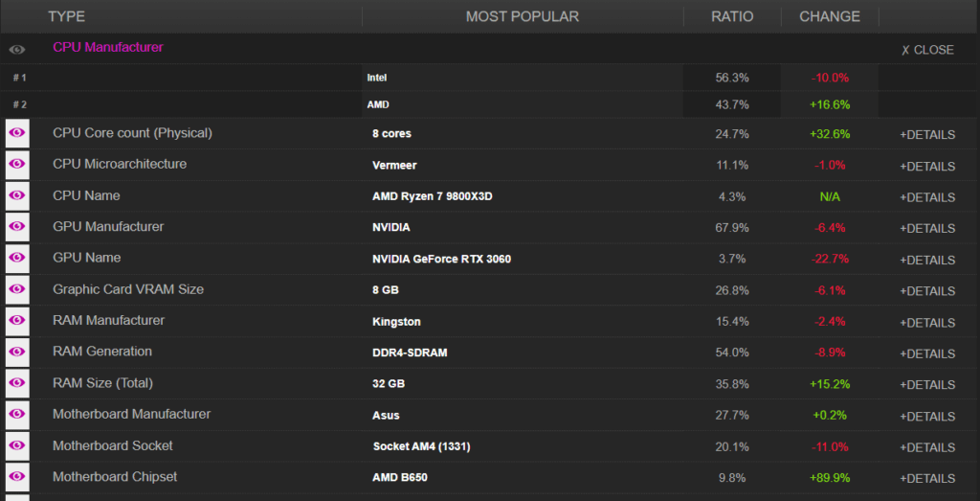Viewport: 980px width, 501px height.
Task: Click the eye icon for RAM Manufacturer
Action: pos(17,321)
